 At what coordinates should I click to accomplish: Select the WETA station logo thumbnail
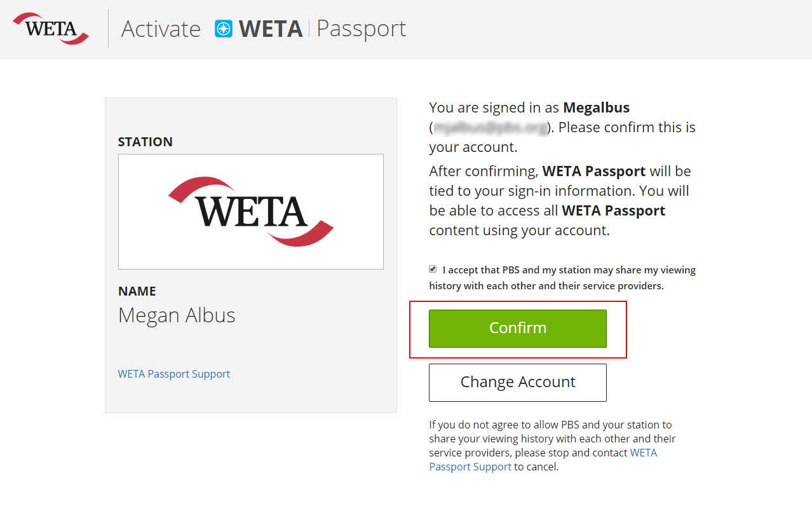click(x=250, y=211)
